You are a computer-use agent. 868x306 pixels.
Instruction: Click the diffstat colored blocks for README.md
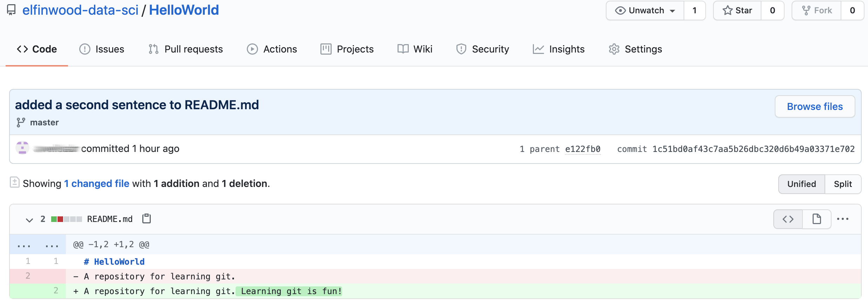[x=66, y=219]
